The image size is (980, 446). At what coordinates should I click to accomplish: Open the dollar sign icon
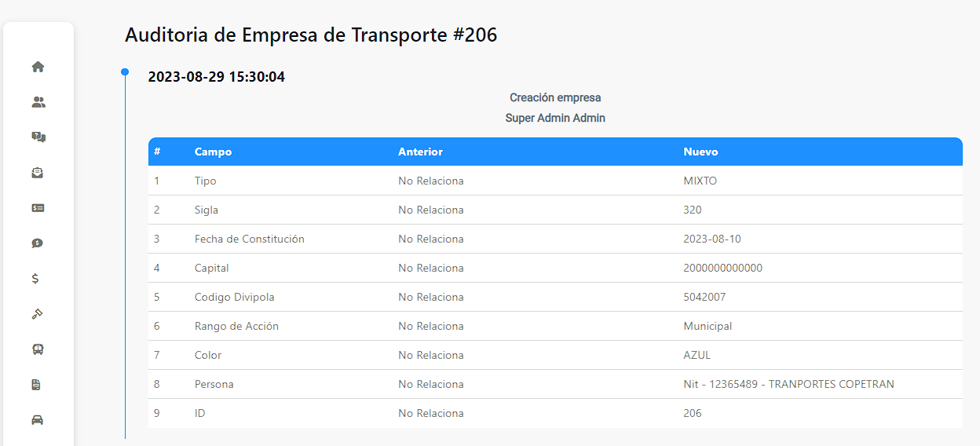pyautogui.click(x=35, y=279)
